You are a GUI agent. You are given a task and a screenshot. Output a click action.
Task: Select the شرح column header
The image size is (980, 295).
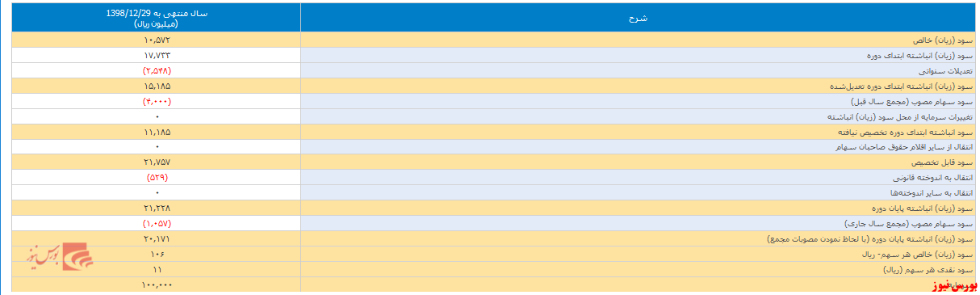point(638,19)
